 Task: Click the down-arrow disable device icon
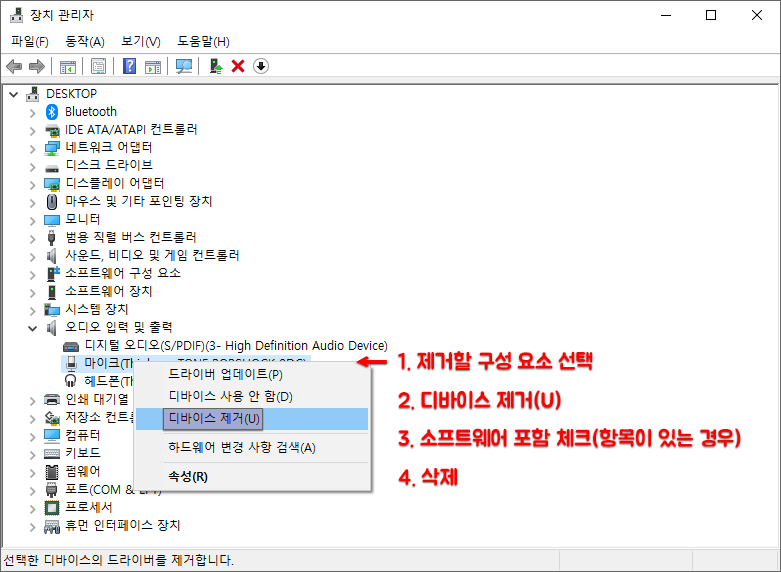pyautogui.click(x=261, y=66)
